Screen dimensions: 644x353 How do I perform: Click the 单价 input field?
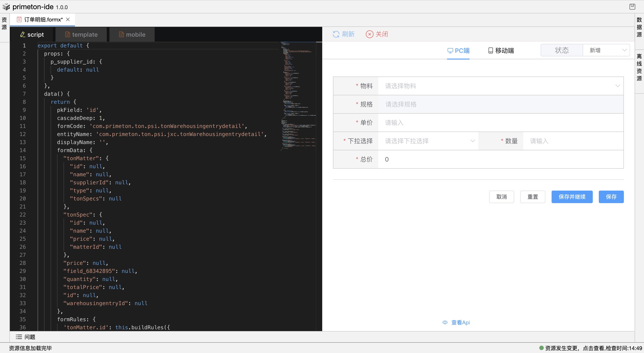[501, 123]
